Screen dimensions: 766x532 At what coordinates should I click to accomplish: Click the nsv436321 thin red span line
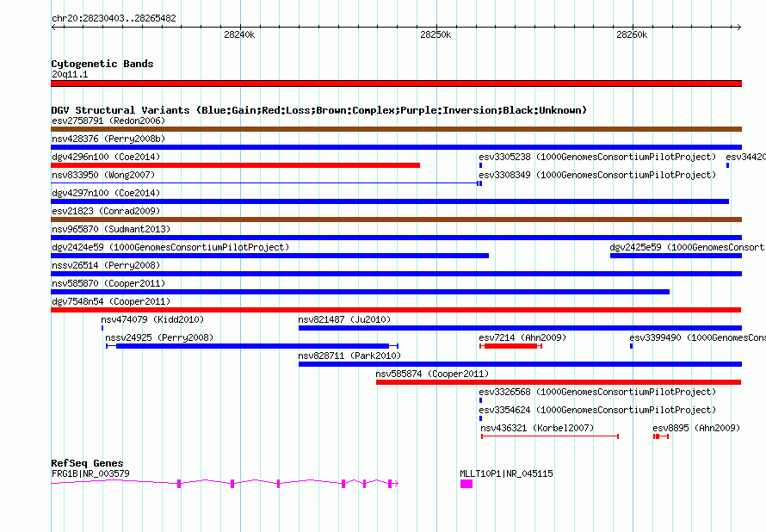(x=550, y=436)
